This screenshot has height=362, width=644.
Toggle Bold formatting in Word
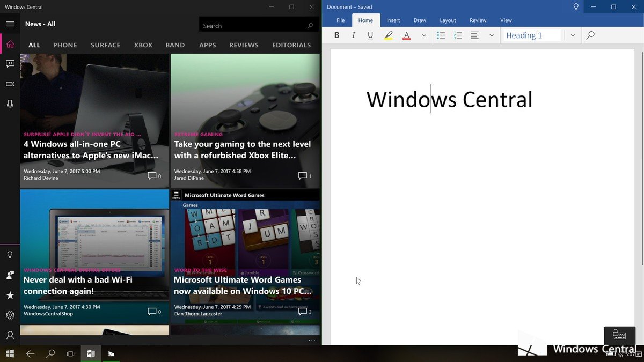pyautogui.click(x=336, y=35)
